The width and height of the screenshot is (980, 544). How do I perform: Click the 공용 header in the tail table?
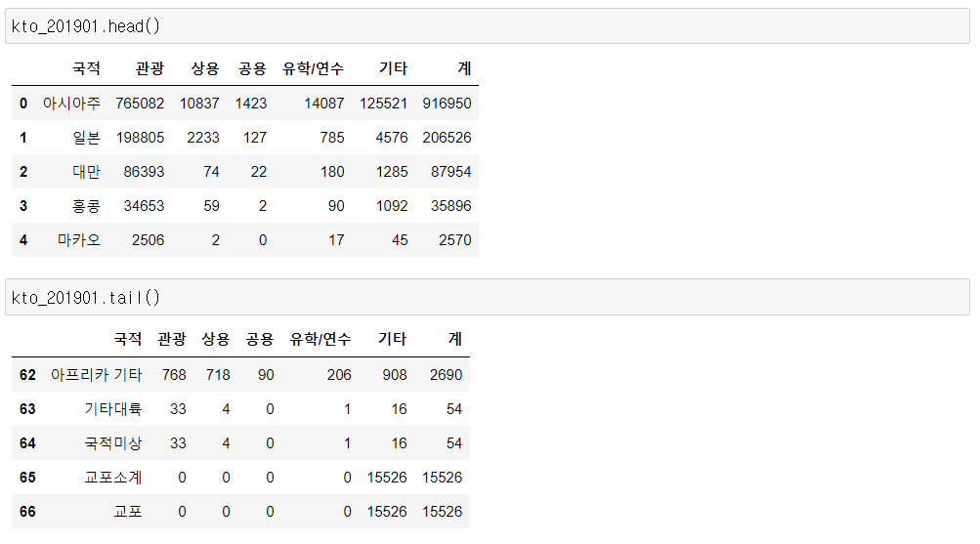pyautogui.click(x=259, y=339)
